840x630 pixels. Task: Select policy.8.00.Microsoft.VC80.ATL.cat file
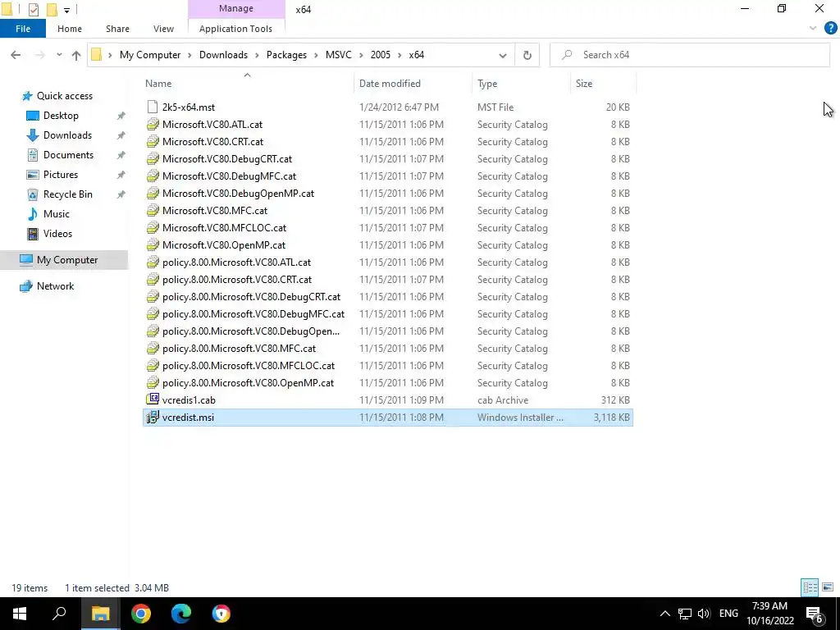click(236, 262)
